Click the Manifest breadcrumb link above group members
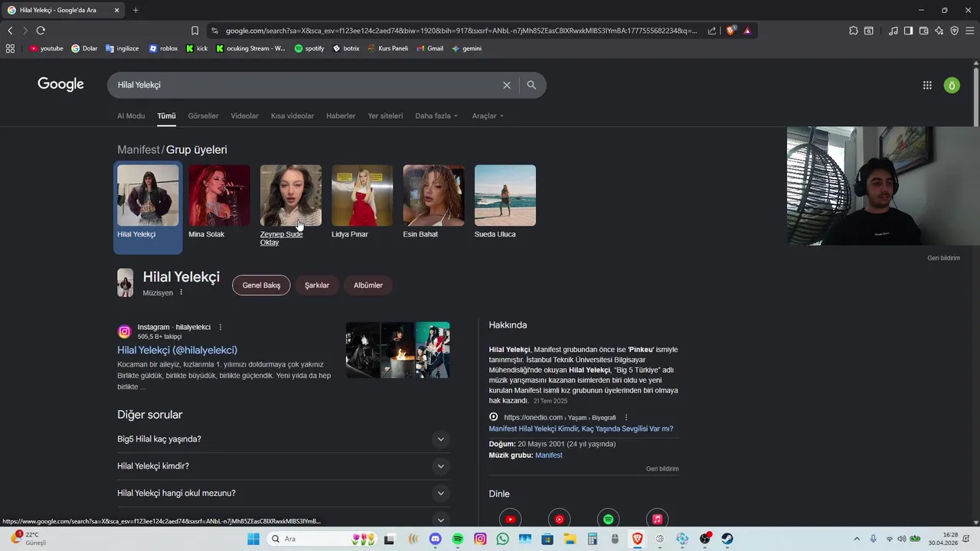Viewport: 980px width, 551px height. pos(139,150)
